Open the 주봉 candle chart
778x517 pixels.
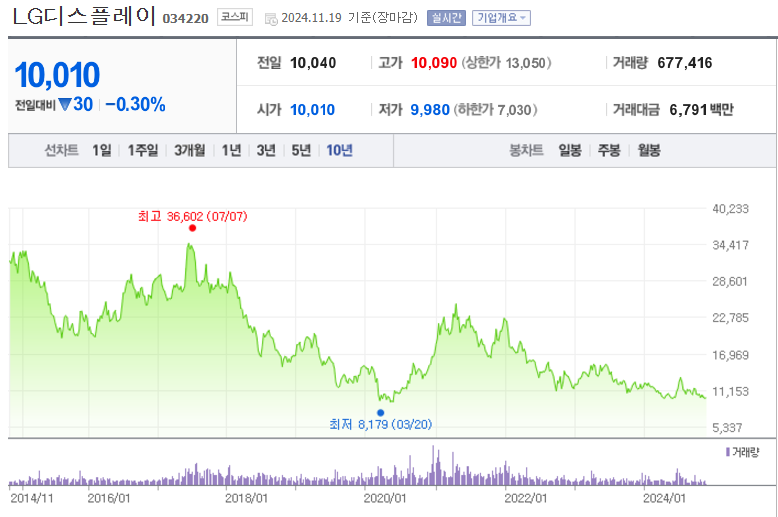pos(609,150)
